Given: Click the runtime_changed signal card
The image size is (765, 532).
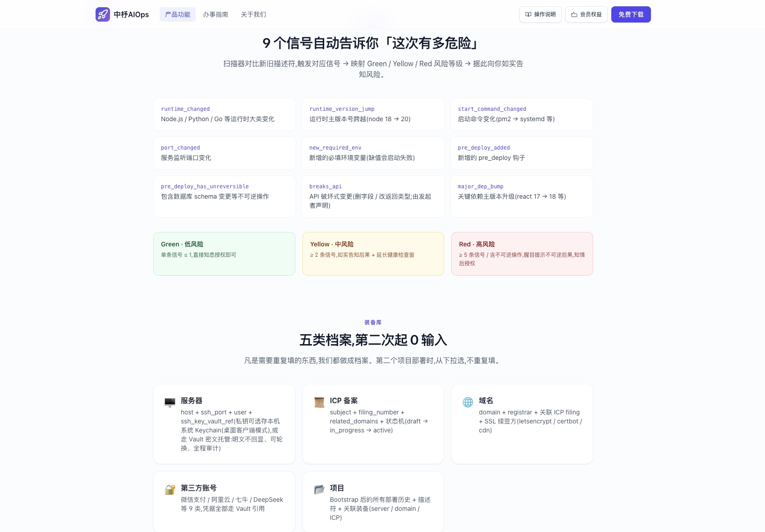Looking at the screenshot, I should pos(224,114).
